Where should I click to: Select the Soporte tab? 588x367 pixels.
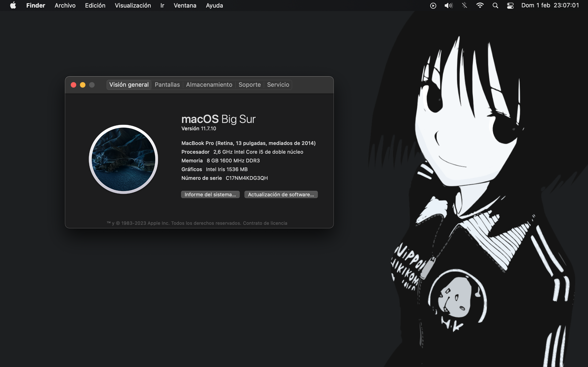[x=249, y=85]
